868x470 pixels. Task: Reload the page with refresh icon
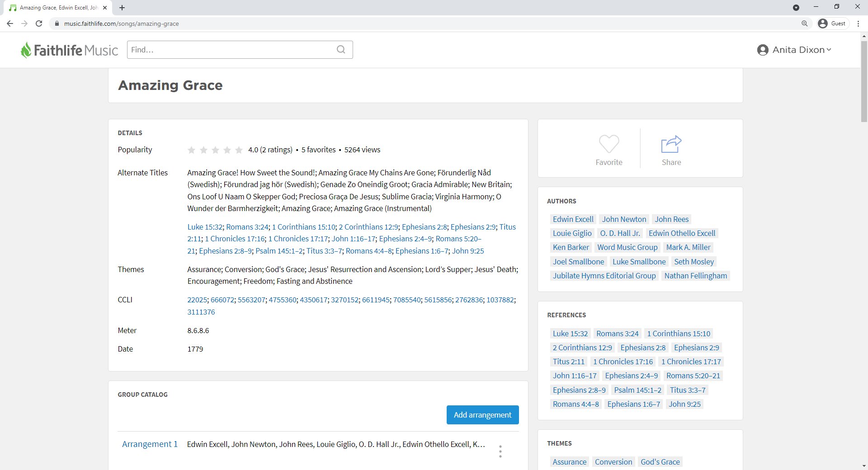(39, 23)
